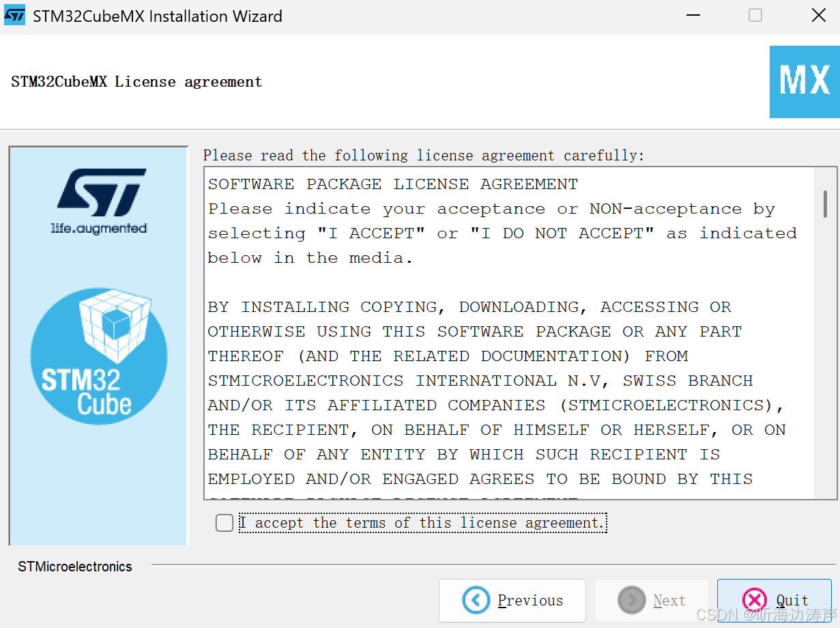840x628 pixels.
Task: Close the Installation Wizard window
Action: point(818,16)
